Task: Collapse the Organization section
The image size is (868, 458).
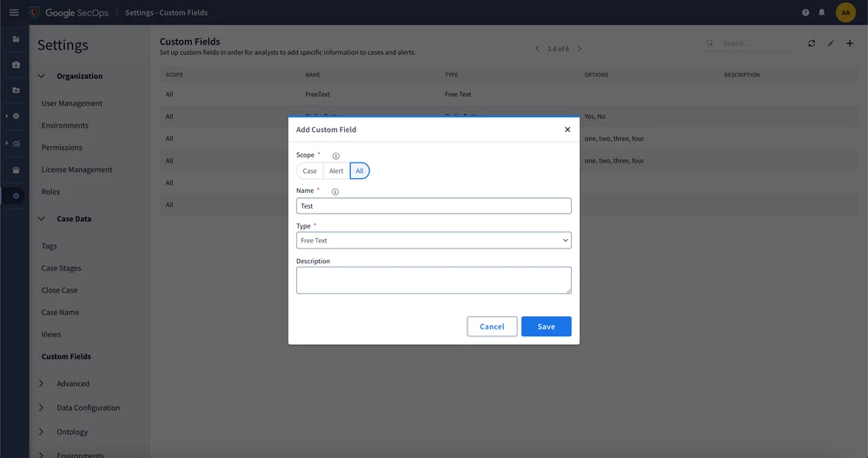Action: coord(41,76)
